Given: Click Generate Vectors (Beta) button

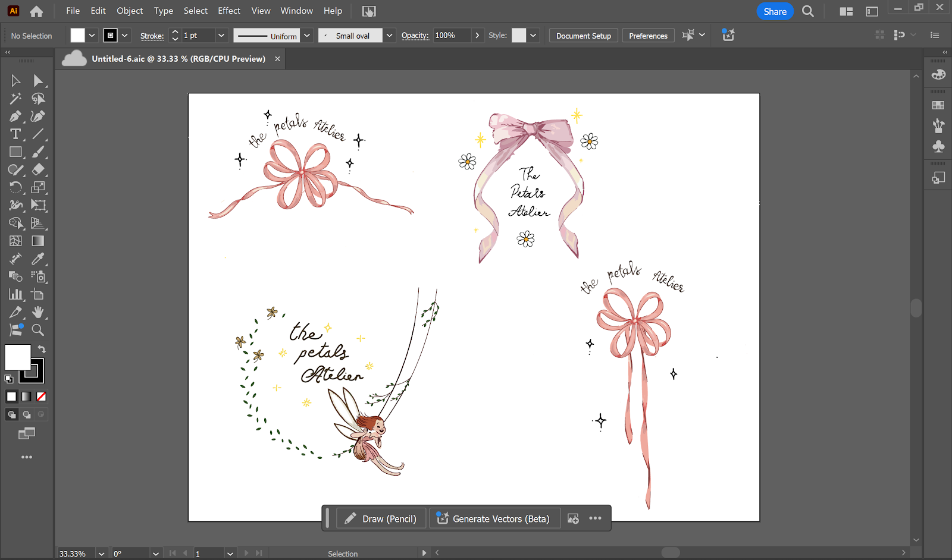Looking at the screenshot, I should click(x=494, y=519).
